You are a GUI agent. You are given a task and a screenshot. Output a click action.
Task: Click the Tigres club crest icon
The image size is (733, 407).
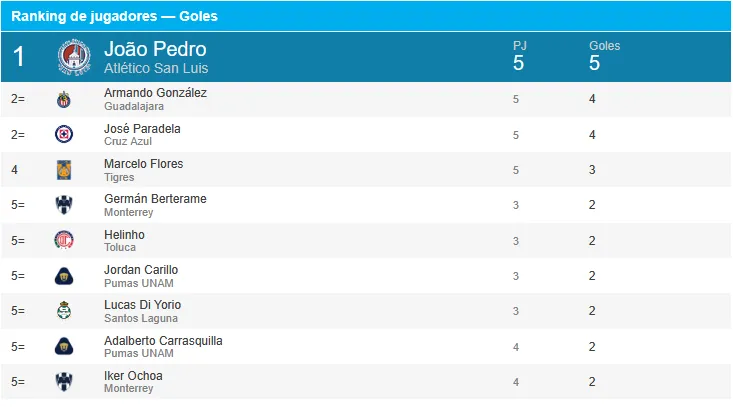point(64,170)
